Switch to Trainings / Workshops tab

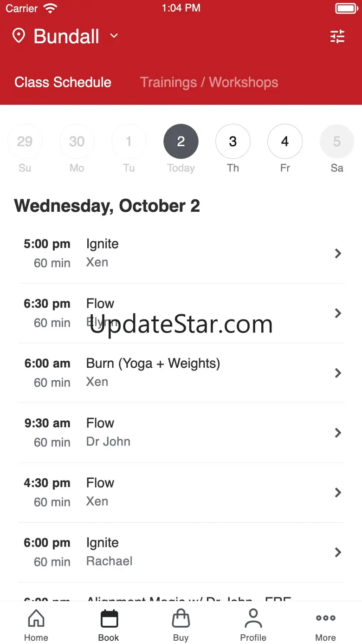click(209, 83)
